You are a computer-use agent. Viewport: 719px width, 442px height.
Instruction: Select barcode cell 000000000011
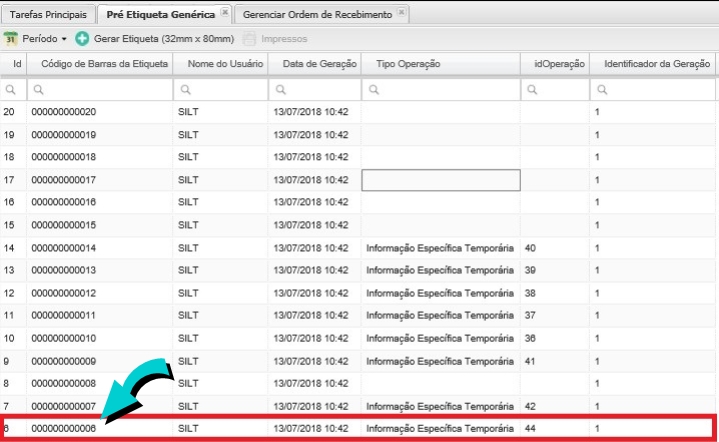click(x=64, y=315)
